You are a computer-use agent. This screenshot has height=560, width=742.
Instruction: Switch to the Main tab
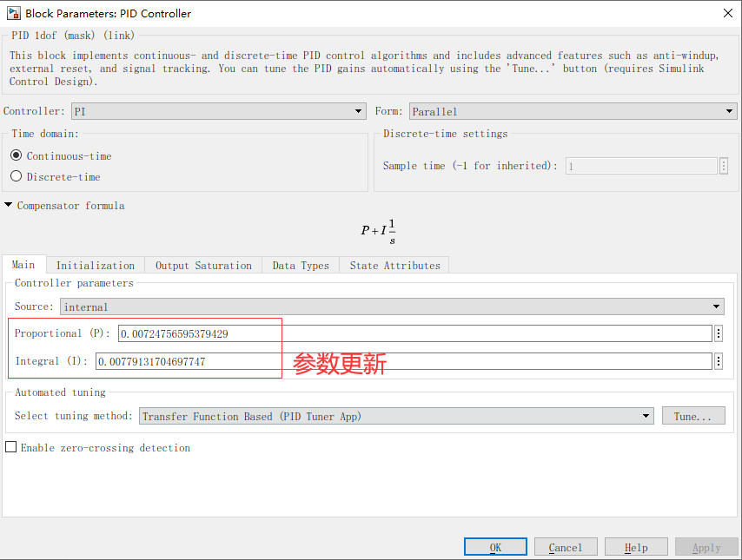[23, 265]
